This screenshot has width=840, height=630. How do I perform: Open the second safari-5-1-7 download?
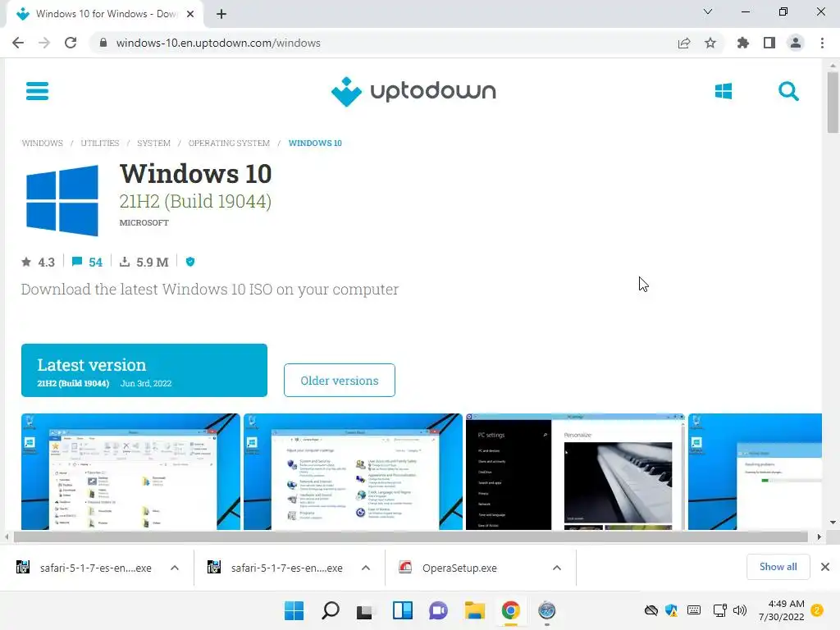[276, 568]
